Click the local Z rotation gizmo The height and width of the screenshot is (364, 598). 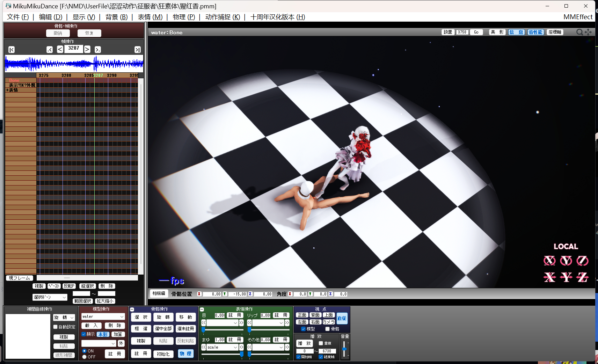pyautogui.click(x=582, y=261)
